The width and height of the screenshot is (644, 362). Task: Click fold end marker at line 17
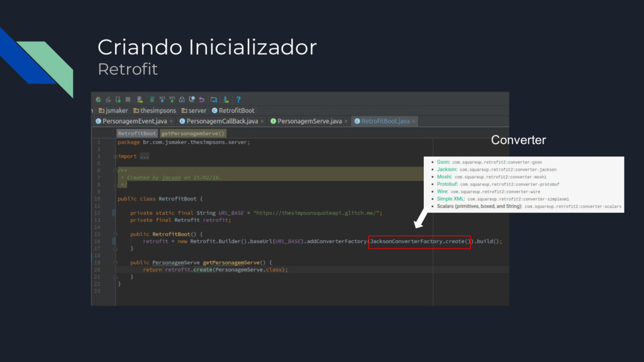coord(116,249)
